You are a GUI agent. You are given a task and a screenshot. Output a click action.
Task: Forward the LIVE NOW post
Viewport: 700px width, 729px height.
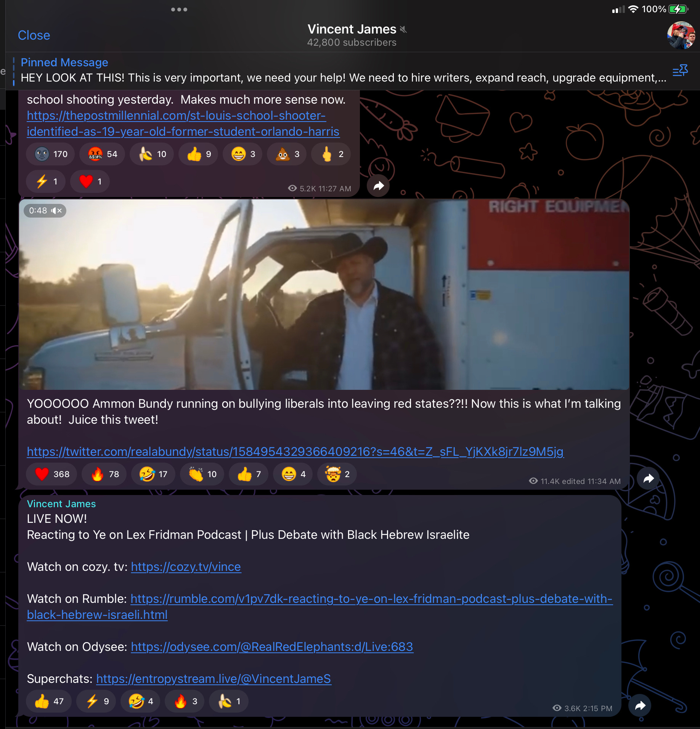click(640, 705)
